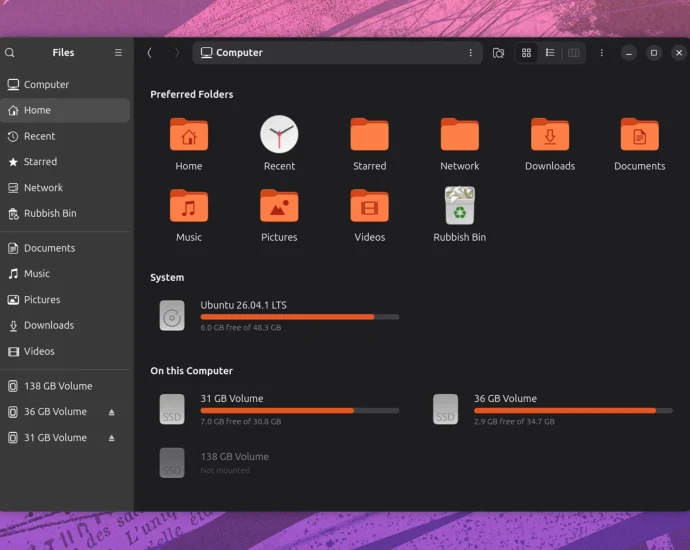Screen dimensions: 690x550
Task: Click the Computer path bar field
Action: [338, 53]
